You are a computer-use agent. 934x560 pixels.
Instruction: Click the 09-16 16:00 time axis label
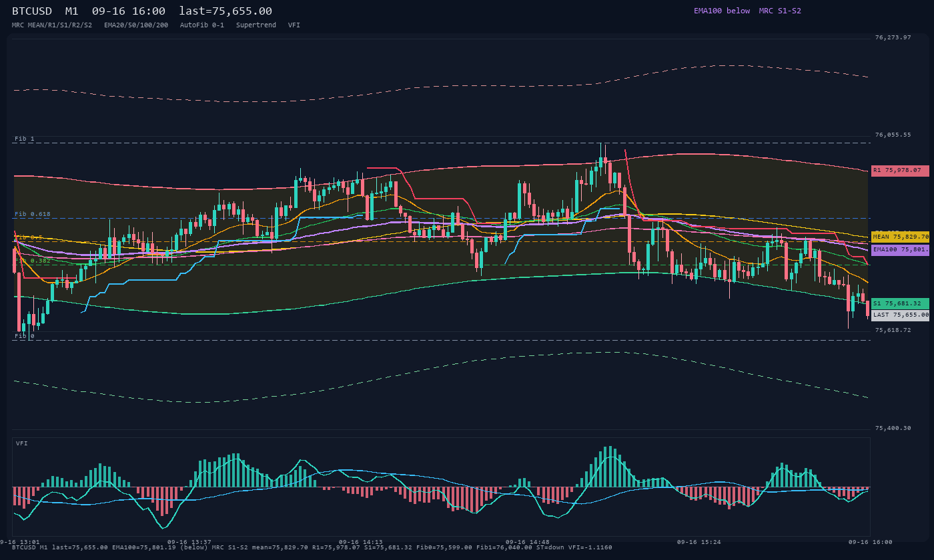point(871,542)
